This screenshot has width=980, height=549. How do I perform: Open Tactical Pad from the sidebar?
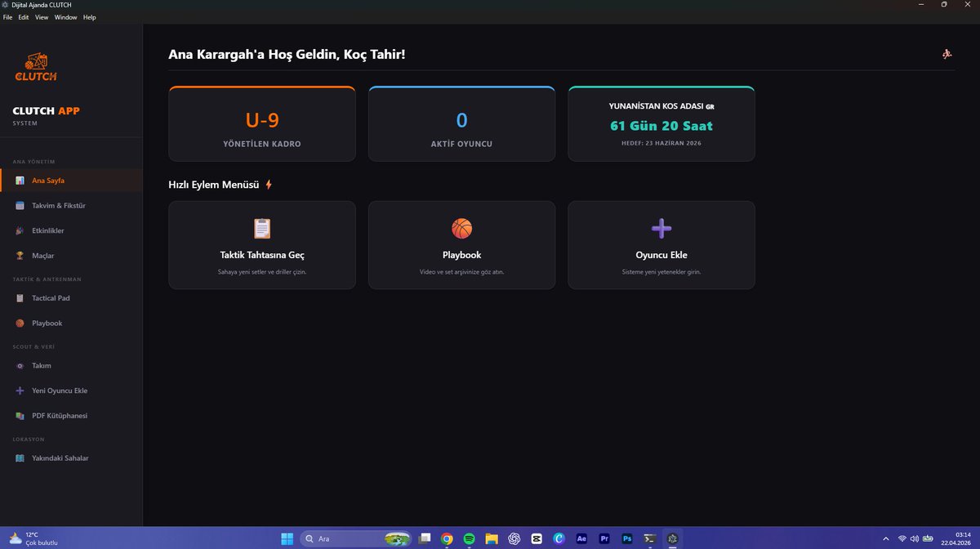(20, 297)
